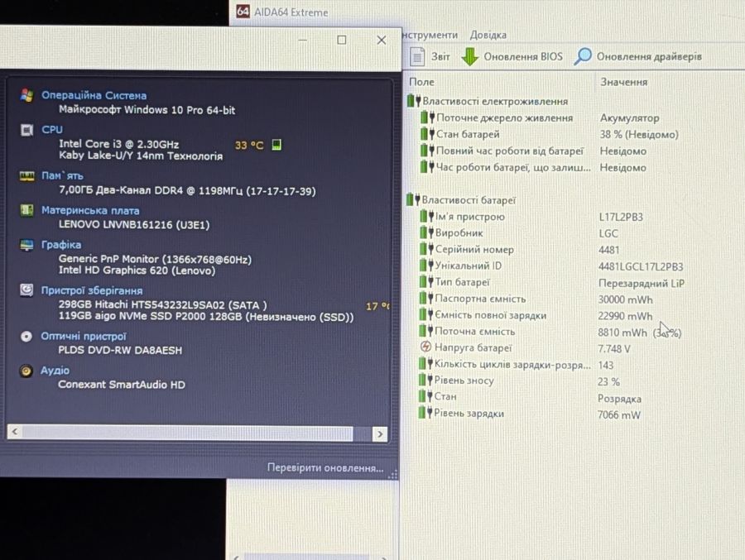Image resolution: width=745 pixels, height=560 pixels.
Task: Click the Windows logo icon beside Операційна Система
Action: 27,95
